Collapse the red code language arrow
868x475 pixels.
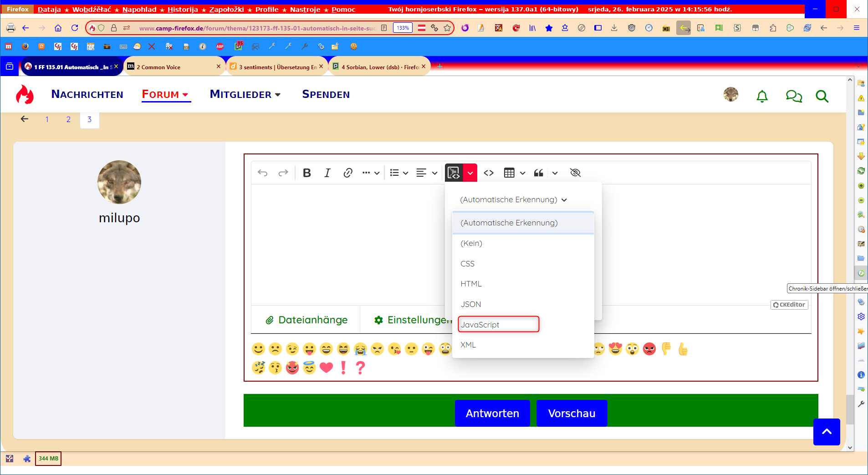point(470,173)
